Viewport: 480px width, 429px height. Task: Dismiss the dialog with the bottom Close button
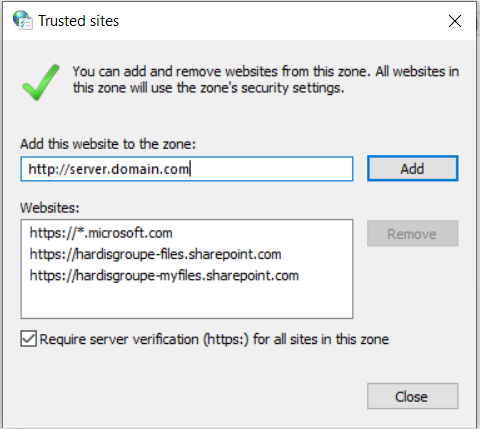pos(413,396)
